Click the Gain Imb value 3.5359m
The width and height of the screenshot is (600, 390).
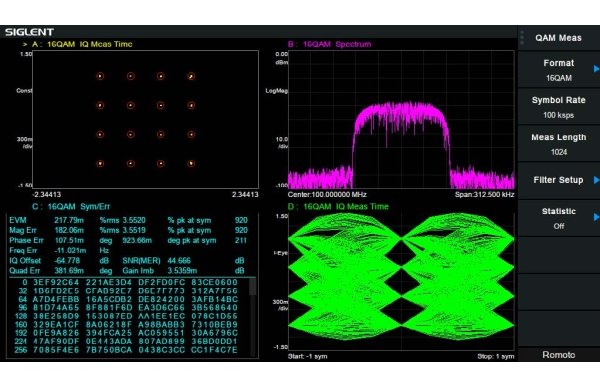click(x=182, y=271)
